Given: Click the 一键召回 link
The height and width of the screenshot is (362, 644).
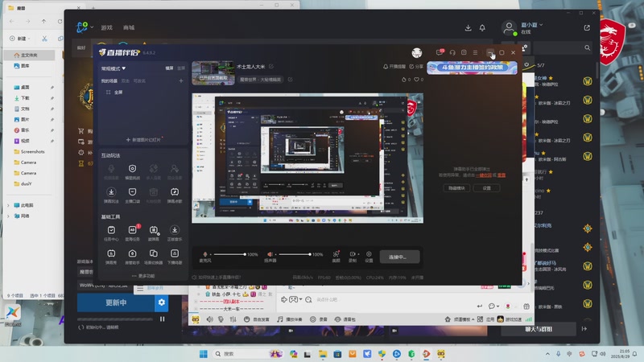Looking at the screenshot, I should [484, 175].
